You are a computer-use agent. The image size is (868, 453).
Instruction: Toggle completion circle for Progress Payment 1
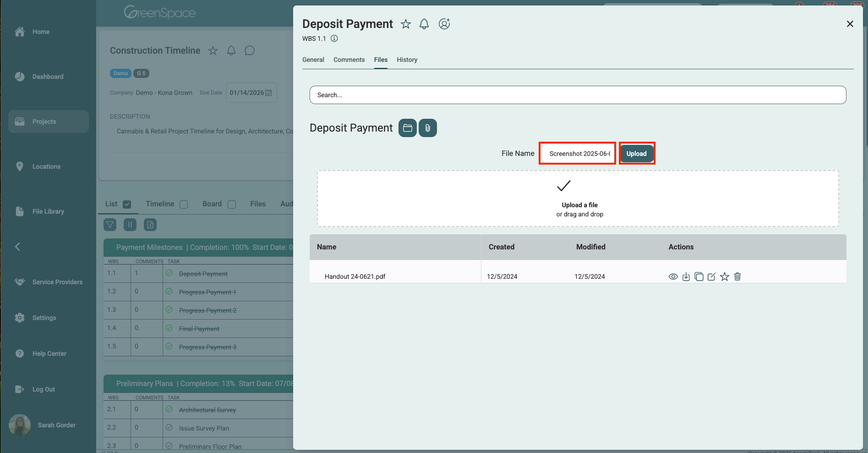169,291
